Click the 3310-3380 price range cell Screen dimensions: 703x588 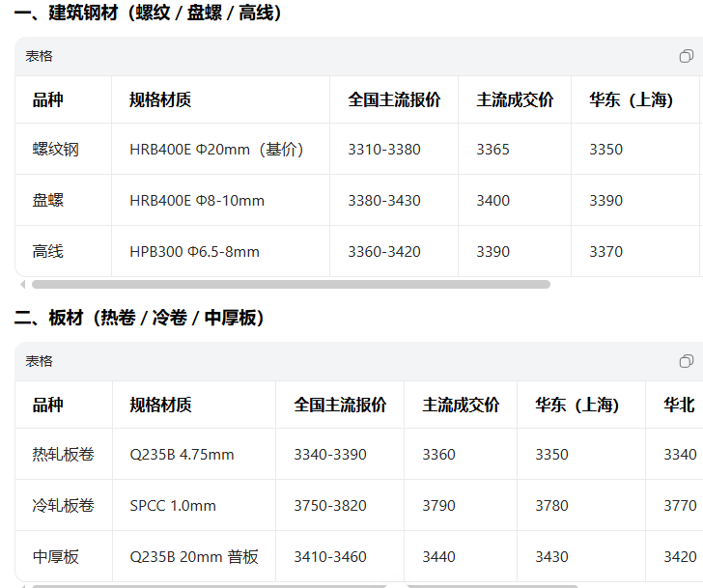(x=384, y=150)
